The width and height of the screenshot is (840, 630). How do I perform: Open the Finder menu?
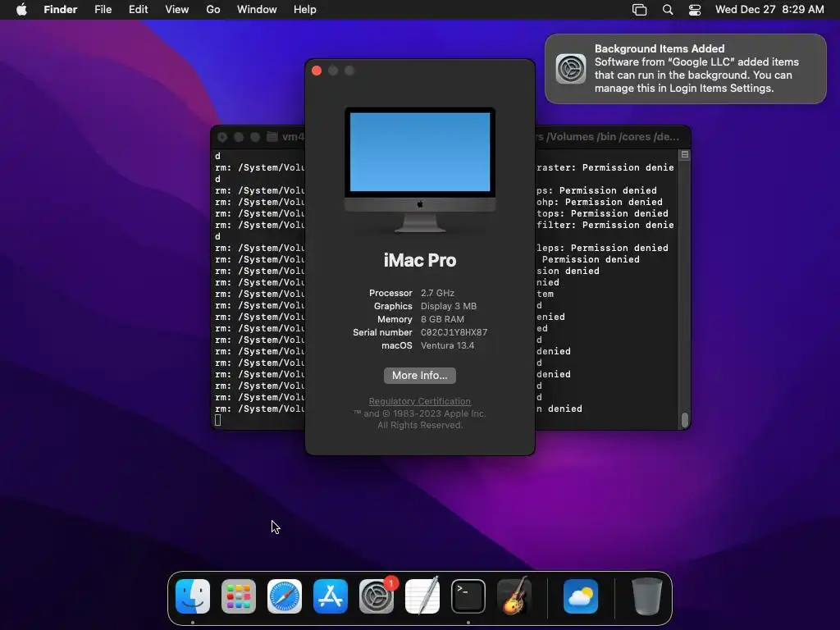tap(61, 10)
